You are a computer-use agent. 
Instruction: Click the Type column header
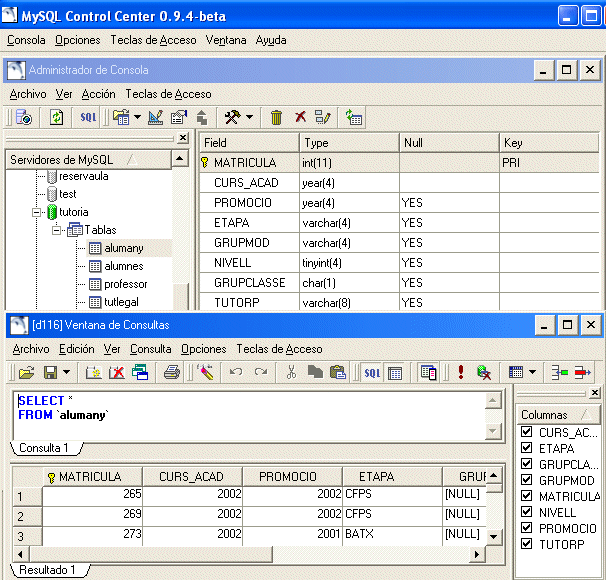coord(349,143)
